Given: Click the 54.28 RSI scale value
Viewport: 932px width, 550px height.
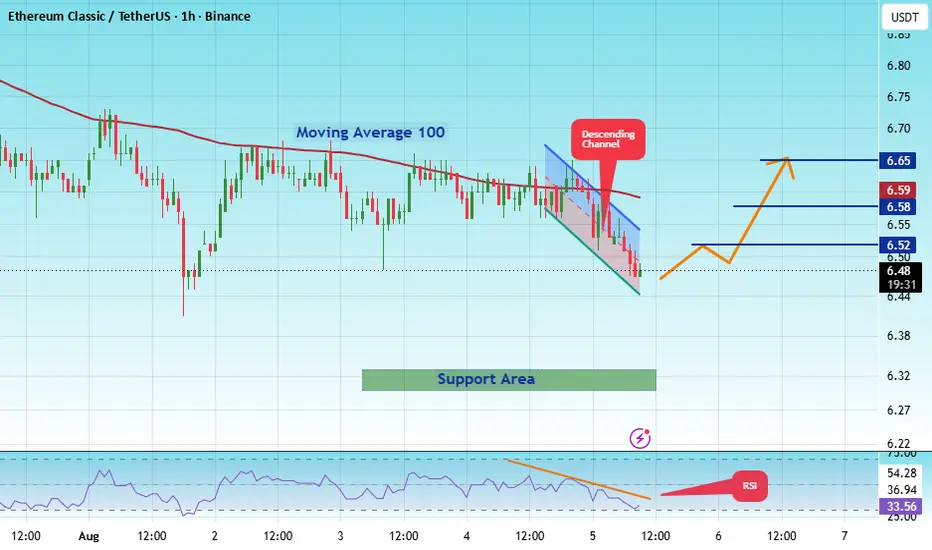Looking at the screenshot, I should (x=902, y=473).
